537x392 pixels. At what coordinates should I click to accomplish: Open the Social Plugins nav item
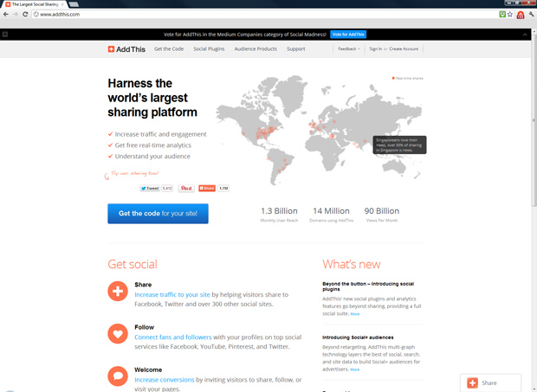click(x=209, y=49)
